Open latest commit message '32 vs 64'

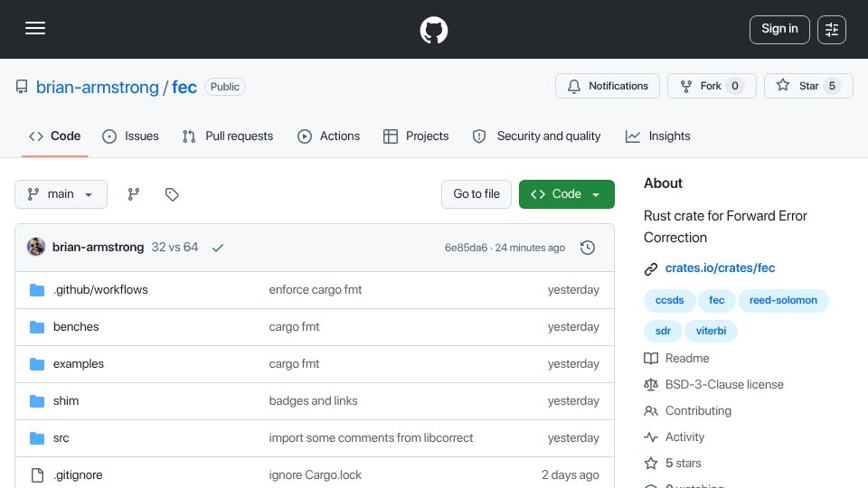pos(175,247)
